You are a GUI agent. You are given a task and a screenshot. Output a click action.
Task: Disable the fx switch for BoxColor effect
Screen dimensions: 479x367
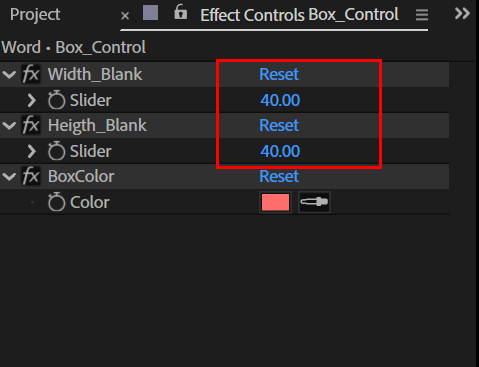point(31,176)
